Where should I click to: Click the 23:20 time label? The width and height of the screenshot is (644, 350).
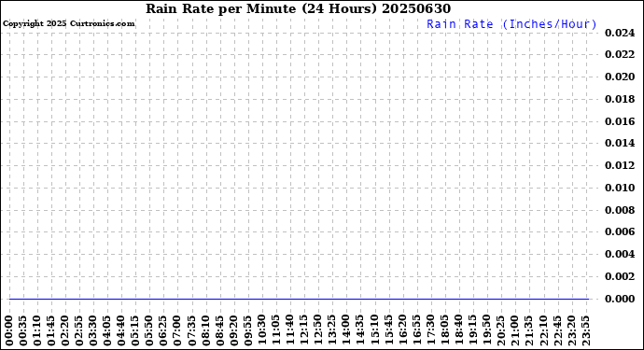[x=571, y=331]
